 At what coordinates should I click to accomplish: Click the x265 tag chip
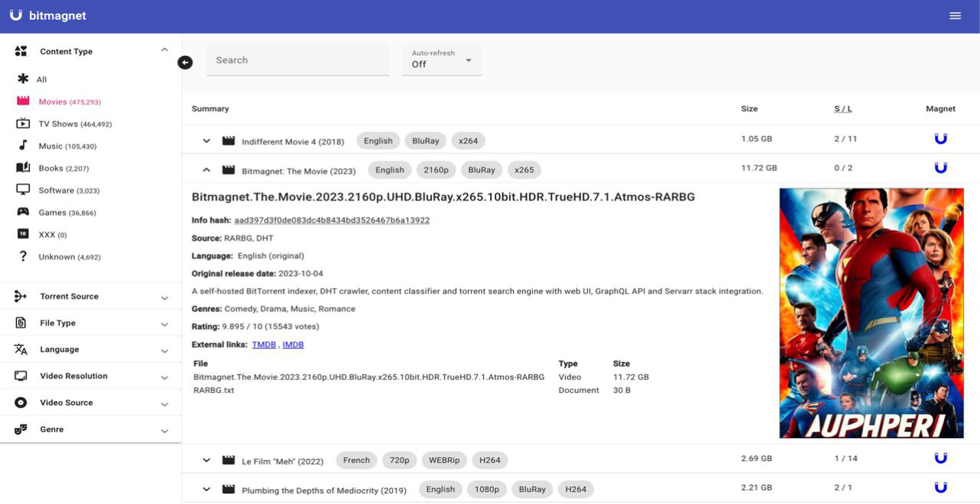pos(525,170)
